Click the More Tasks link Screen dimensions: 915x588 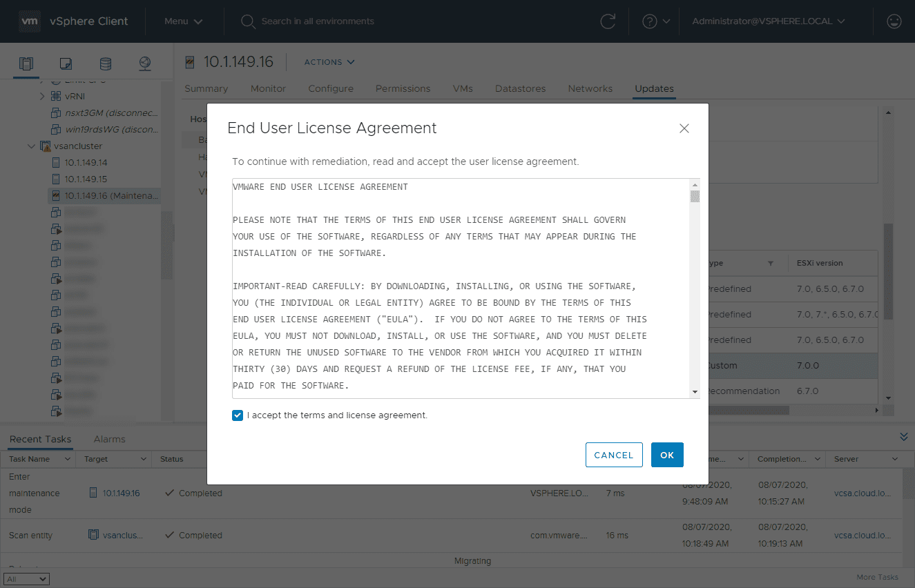pyautogui.click(x=877, y=576)
